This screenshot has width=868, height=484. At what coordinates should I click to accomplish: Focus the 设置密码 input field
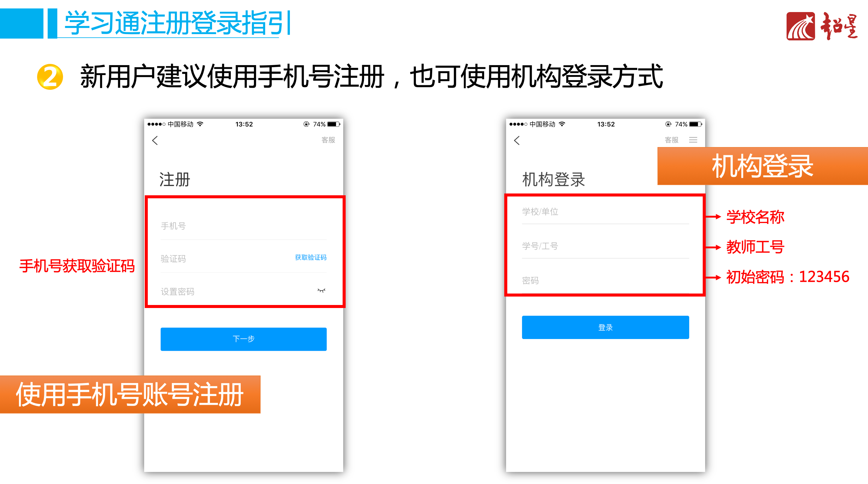[236, 291]
